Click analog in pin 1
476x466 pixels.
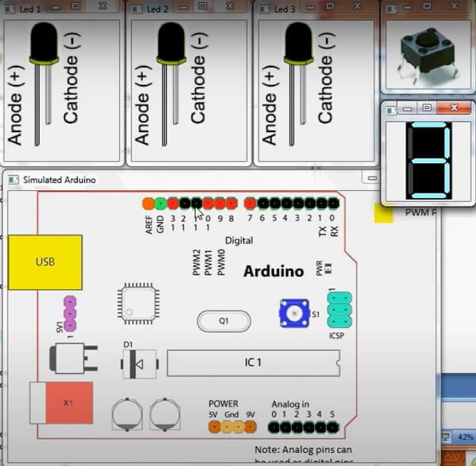click(x=286, y=427)
